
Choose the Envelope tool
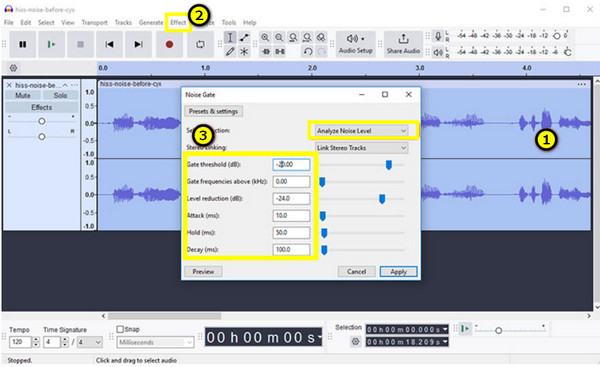244,38
